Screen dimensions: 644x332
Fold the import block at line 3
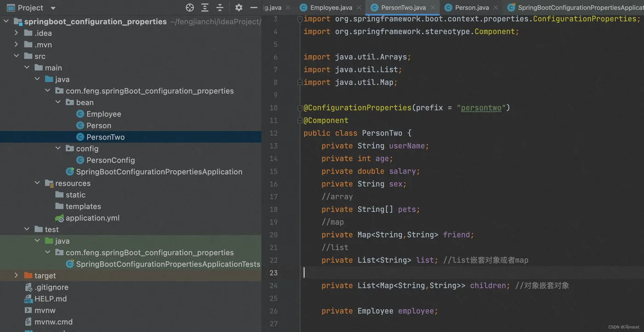300,19
